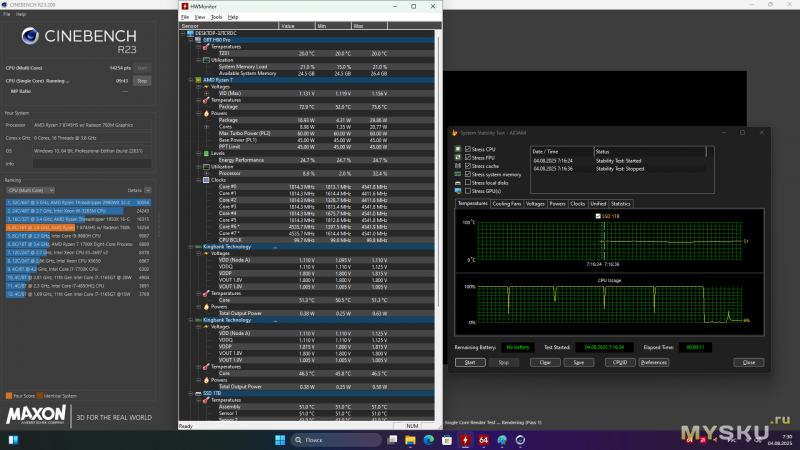This screenshot has height=450, width=800.
Task: Collapse the GRT H90 Pro node
Action: pyautogui.click(x=191, y=40)
